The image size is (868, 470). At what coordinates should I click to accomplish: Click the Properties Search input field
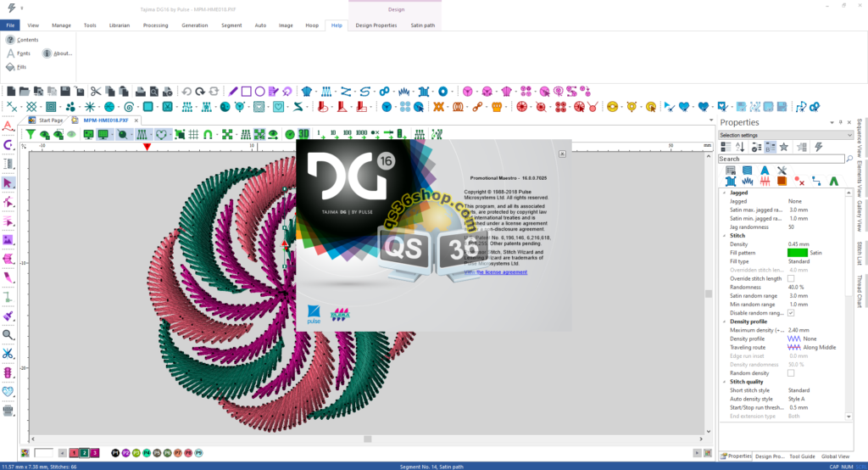(780, 159)
